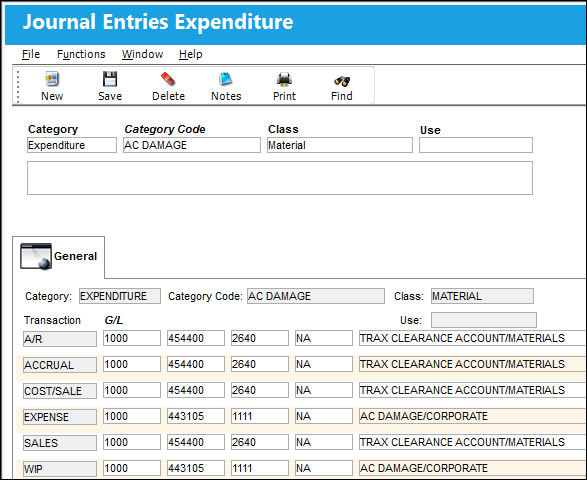Click the NA field in ACCRUAL row
587x480 pixels.
(x=324, y=364)
